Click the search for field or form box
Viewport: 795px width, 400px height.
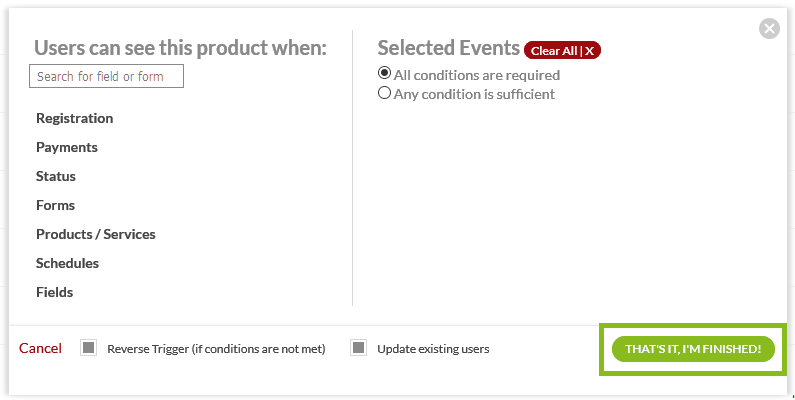tap(107, 76)
